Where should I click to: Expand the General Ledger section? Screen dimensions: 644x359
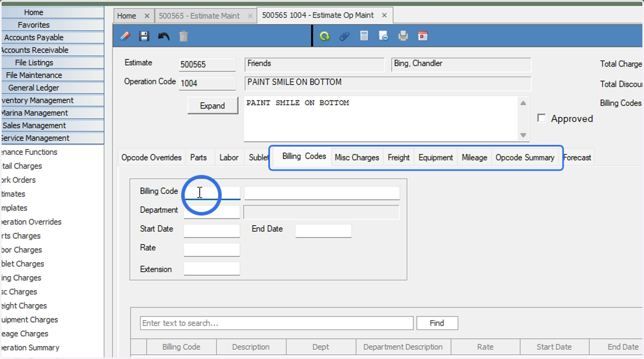(x=52, y=88)
